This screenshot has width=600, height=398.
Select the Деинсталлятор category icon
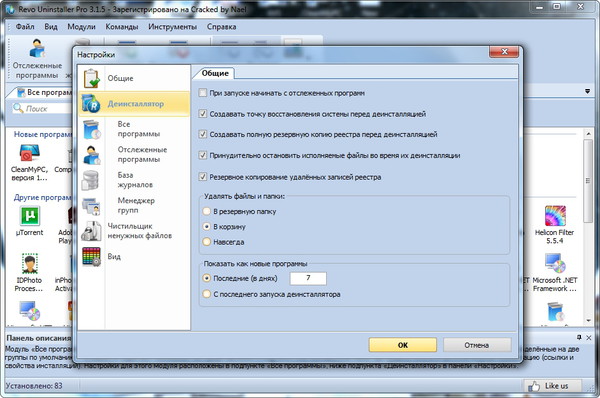(91, 103)
